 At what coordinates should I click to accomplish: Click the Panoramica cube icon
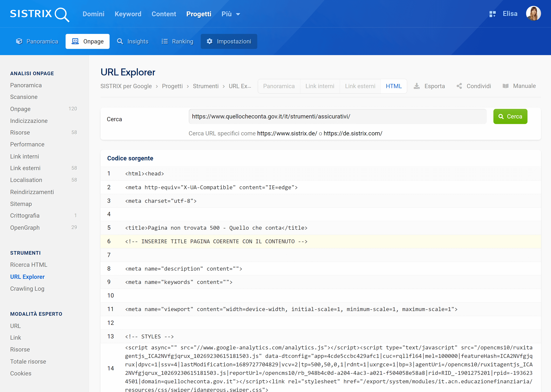pos(19,41)
